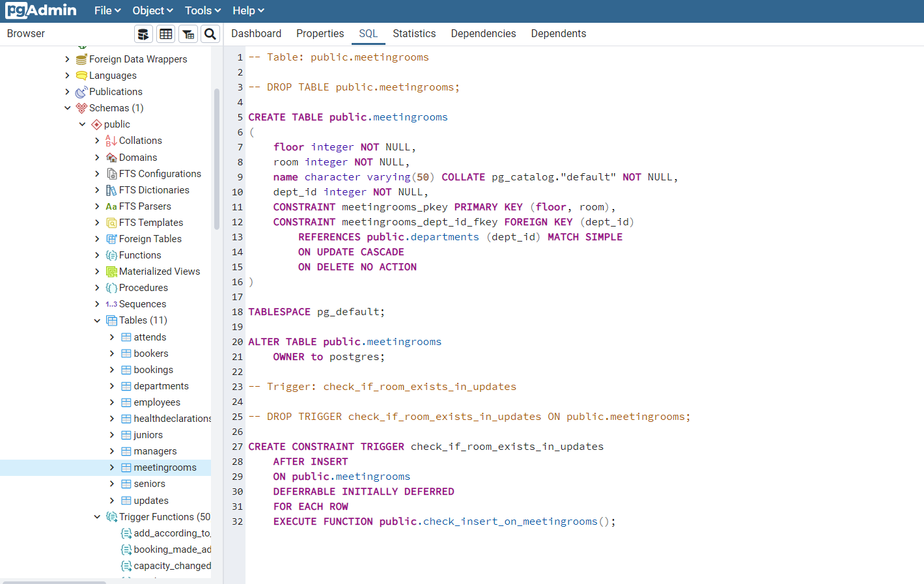
Task: Click the bookings table icon
Action: [x=126, y=370]
